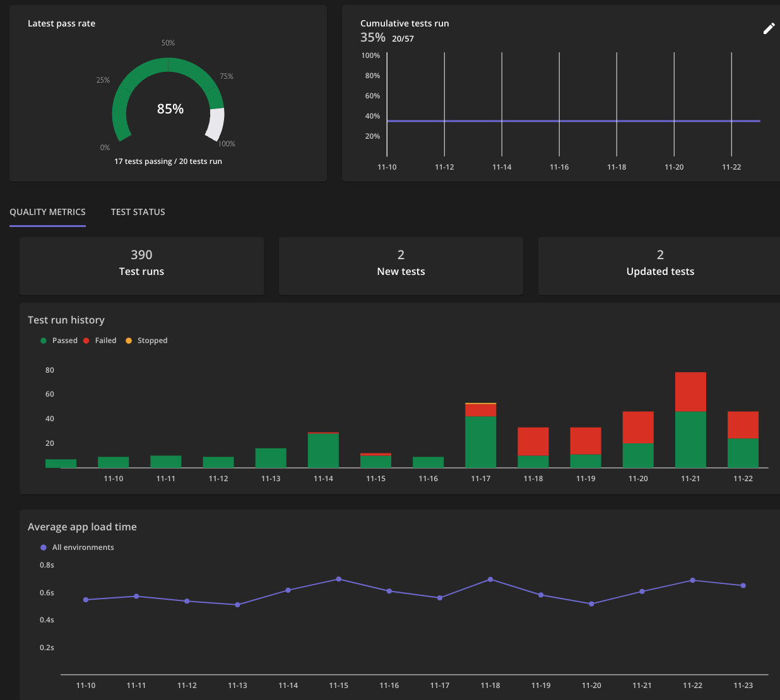Viewport: 780px width, 700px height.
Task: Toggle the Stopped legend series
Action: [152, 341]
